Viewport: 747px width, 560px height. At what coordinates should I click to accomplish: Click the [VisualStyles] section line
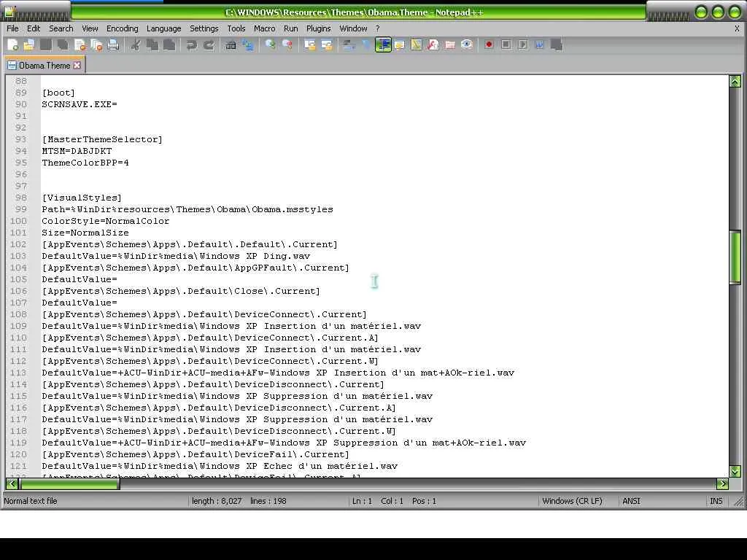click(x=82, y=198)
